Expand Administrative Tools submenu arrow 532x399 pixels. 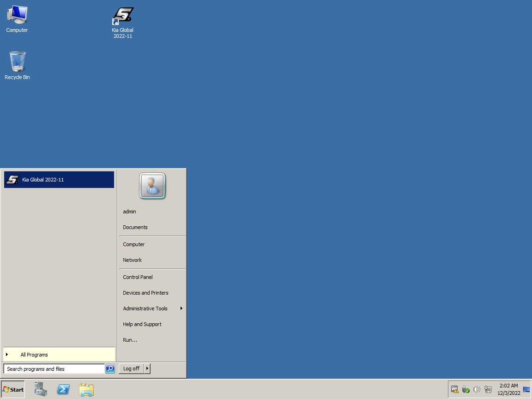point(181,308)
